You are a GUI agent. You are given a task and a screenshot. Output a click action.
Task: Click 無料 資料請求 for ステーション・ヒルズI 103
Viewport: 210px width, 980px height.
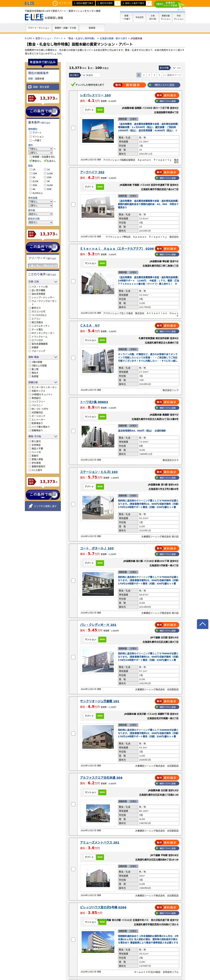point(167,472)
